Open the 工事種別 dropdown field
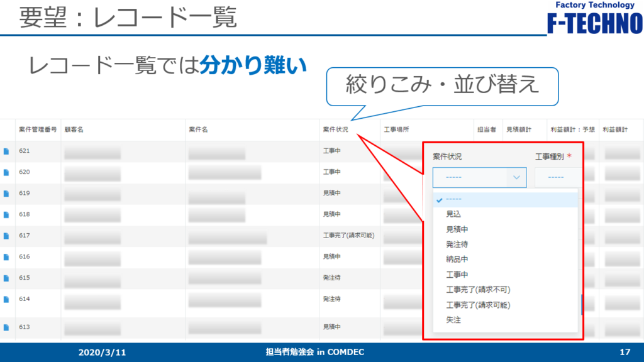644x362 pixels. coord(558,177)
